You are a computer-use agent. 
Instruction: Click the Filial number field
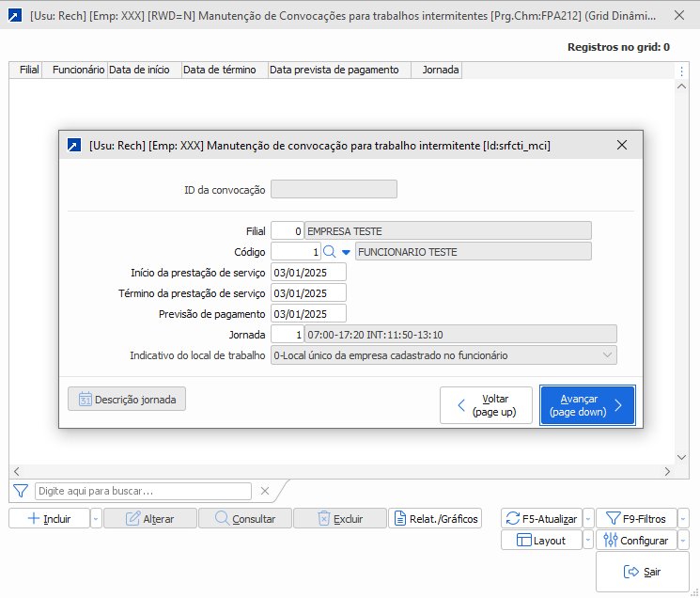(288, 231)
